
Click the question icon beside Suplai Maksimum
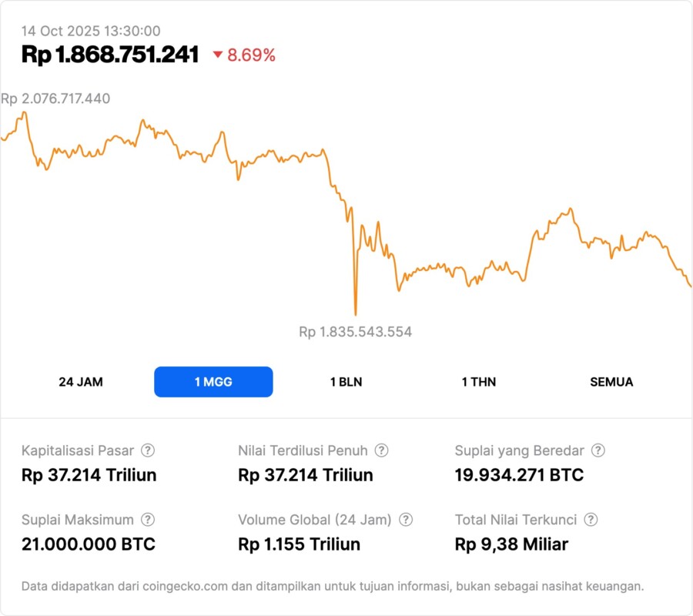click(148, 520)
